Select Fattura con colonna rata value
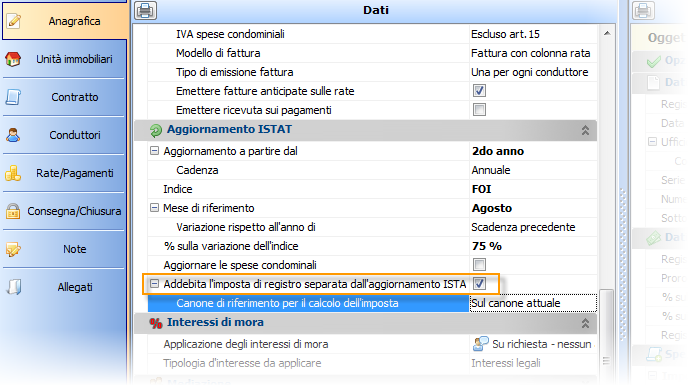Screen dimensions: 688x386 (x=533, y=53)
